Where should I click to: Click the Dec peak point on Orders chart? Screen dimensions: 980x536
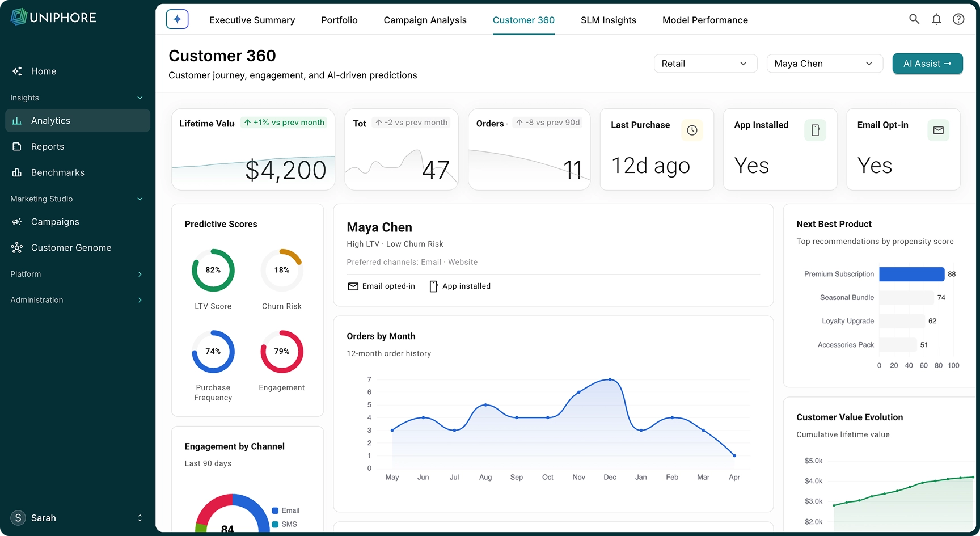point(610,379)
